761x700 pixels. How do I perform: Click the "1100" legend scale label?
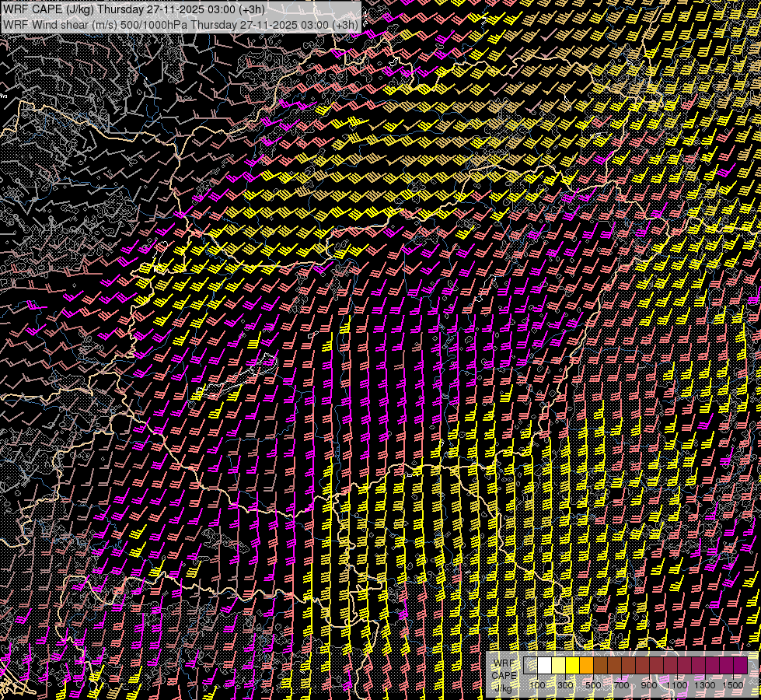click(x=677, y=684)
